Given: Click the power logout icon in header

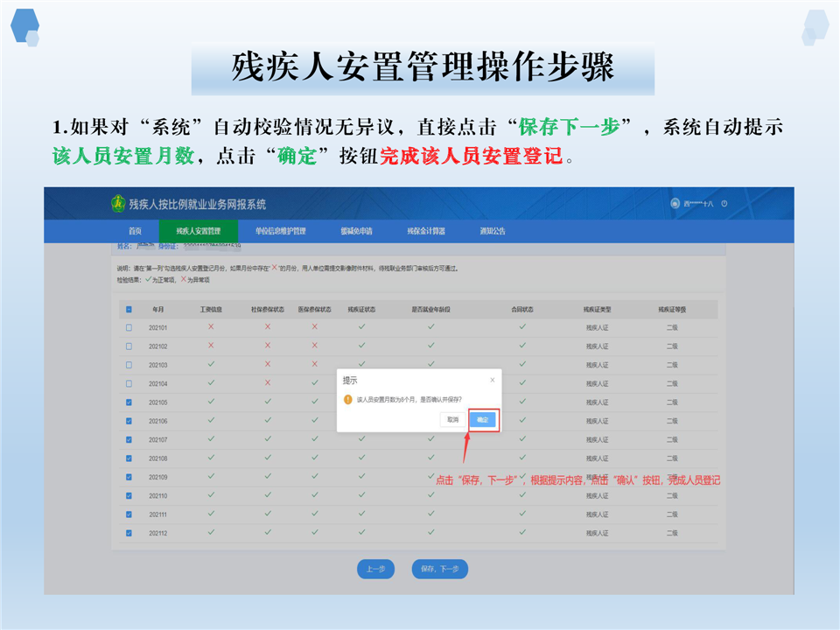Looking at the screenshot, I should (x=724, y=204).
